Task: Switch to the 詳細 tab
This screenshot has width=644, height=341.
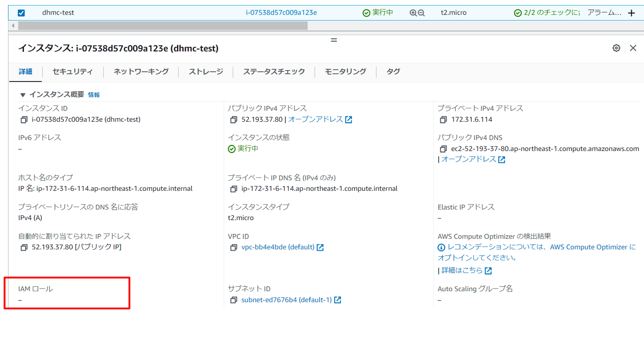Action: pos(25,72)
